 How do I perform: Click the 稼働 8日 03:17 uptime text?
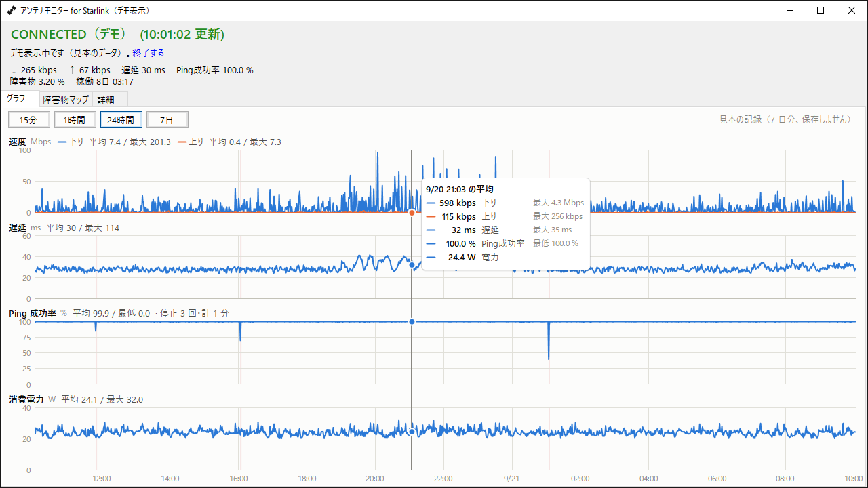tap(104, 82)
